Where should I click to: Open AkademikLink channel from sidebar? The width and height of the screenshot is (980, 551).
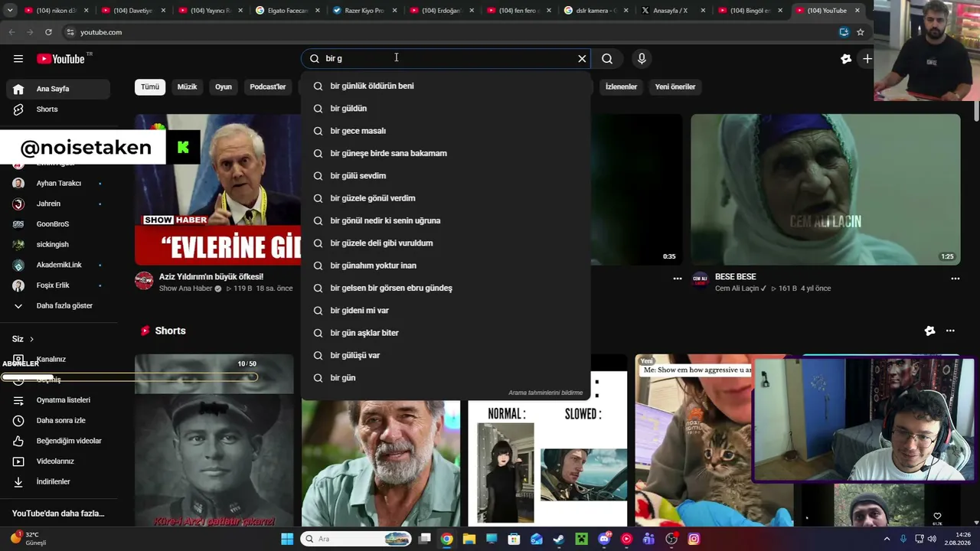pos(57,265)
